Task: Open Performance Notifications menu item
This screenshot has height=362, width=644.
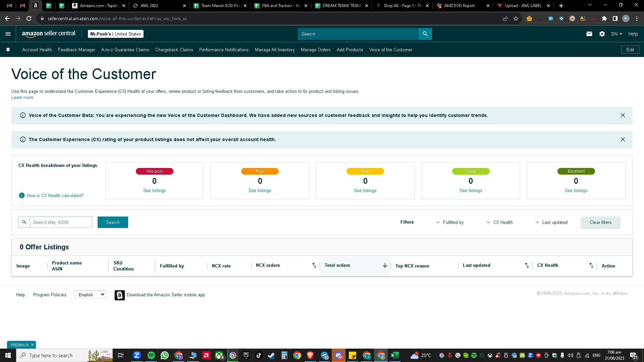Action: pyautogui.click(x=224, y=50)
